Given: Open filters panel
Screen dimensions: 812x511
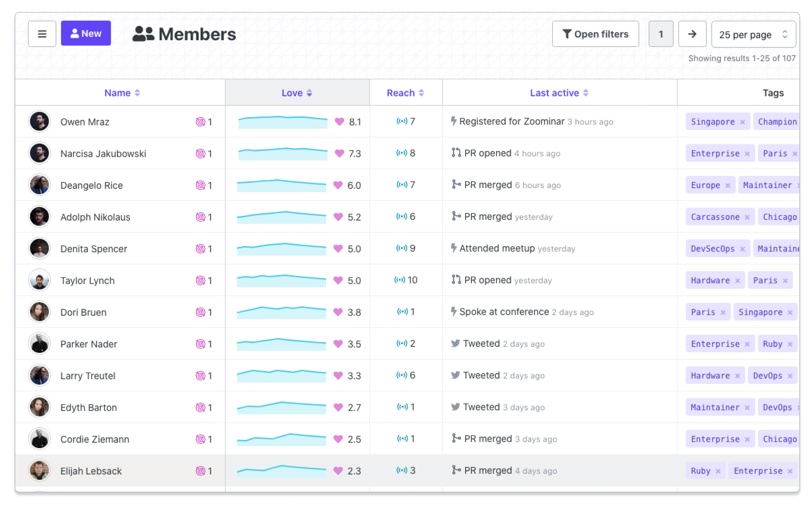Looking at the screenshot, I should click(x=596, y=34).
